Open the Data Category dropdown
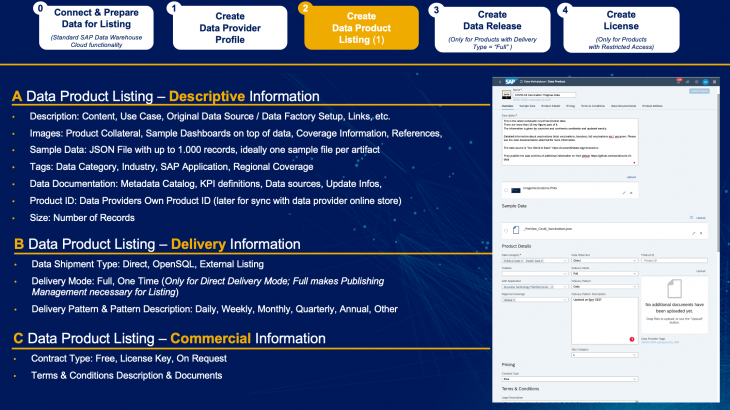730x410 pixels. (x=534, y=261)
